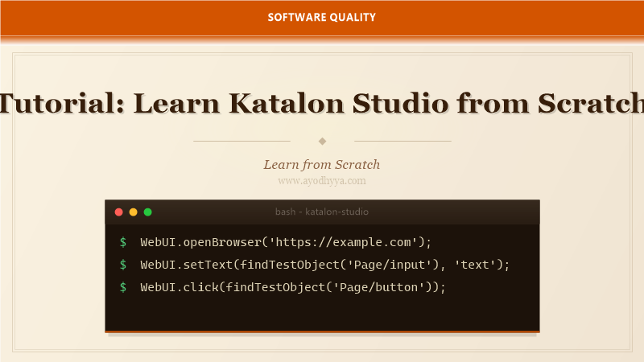Click the dollar prompt before setText

(123, 265)
